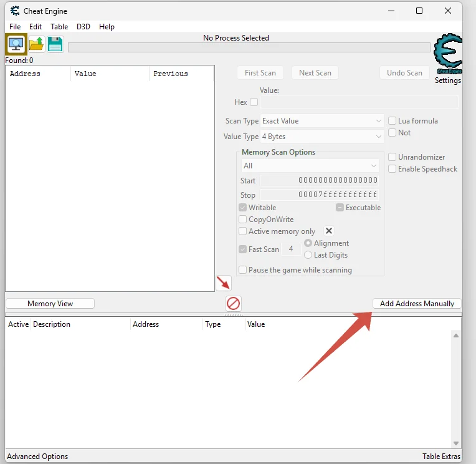Click the Cheat Engine title bar icon
Viewport: 476px width, 464px height.
(15, 11)
